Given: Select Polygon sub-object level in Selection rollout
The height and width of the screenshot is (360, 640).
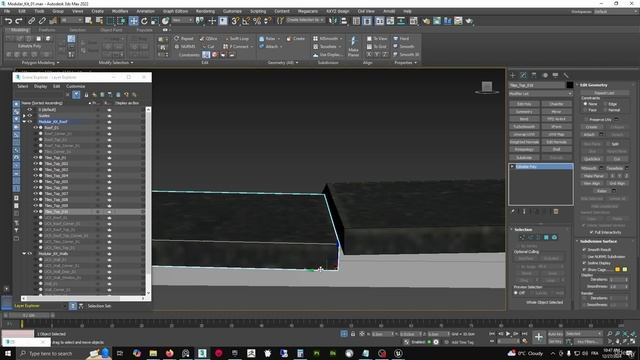Looking at the screenshot, I should (x=547, y=237).
